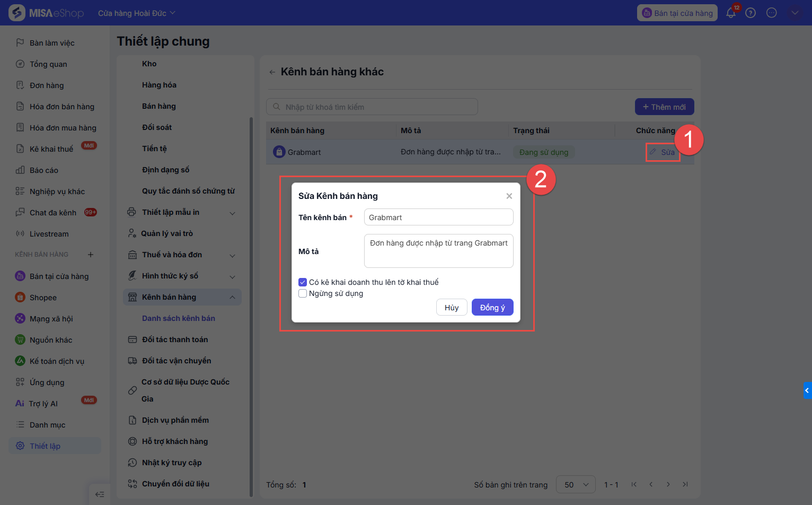Open the Shopee channel icon

click(20, 298)
